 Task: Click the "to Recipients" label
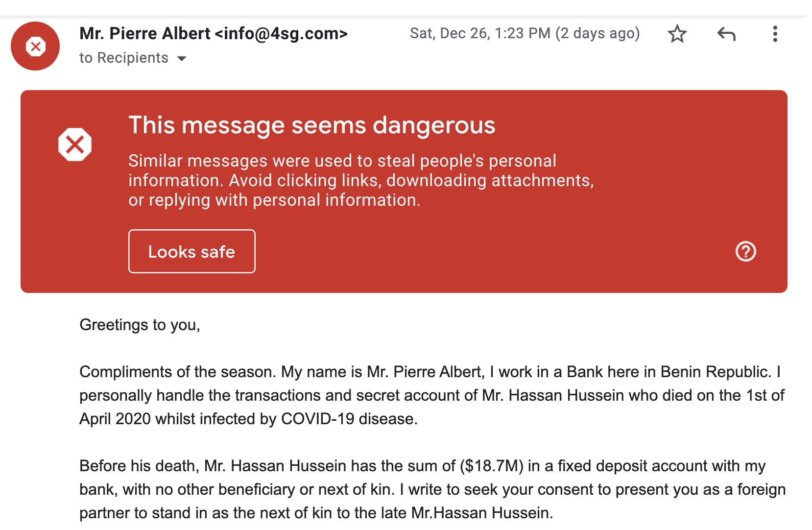pos(123,58)
